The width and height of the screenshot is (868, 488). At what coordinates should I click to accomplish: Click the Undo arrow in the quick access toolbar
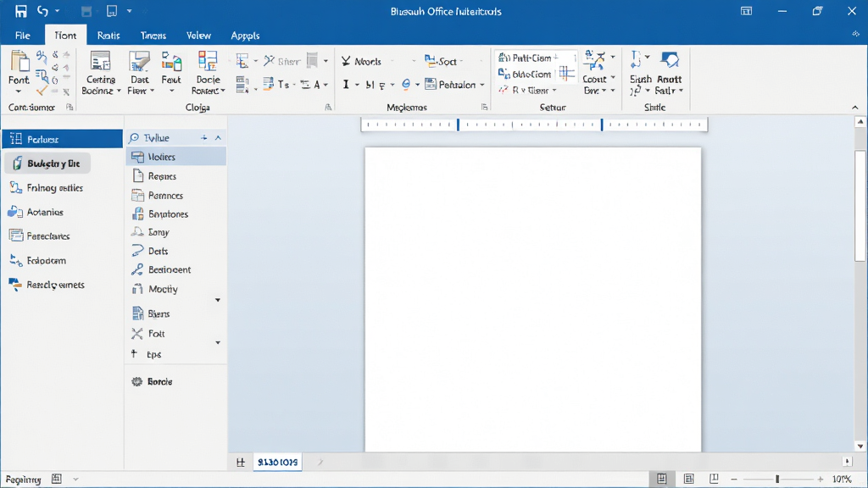pos(42,10)
